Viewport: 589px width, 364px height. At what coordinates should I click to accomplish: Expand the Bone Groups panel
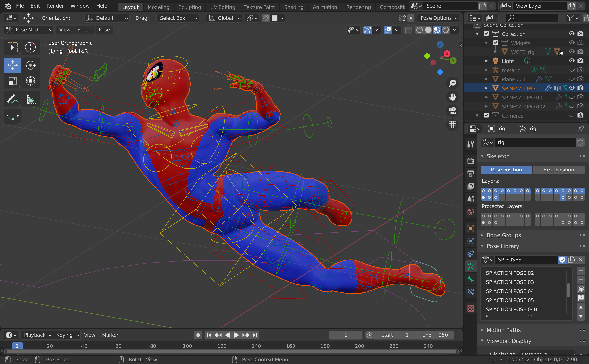pos(504,235)
